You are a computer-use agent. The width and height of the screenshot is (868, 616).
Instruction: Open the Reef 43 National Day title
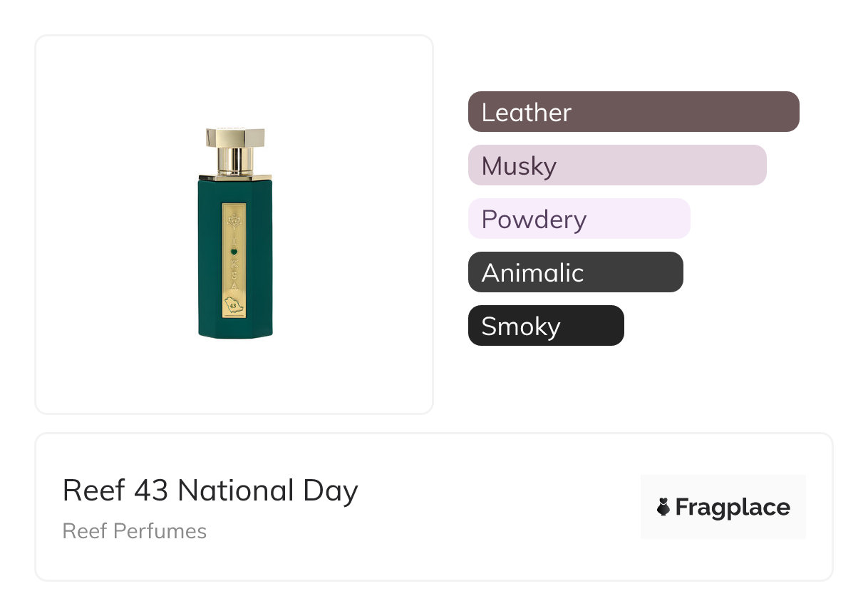tap(210, 491)
